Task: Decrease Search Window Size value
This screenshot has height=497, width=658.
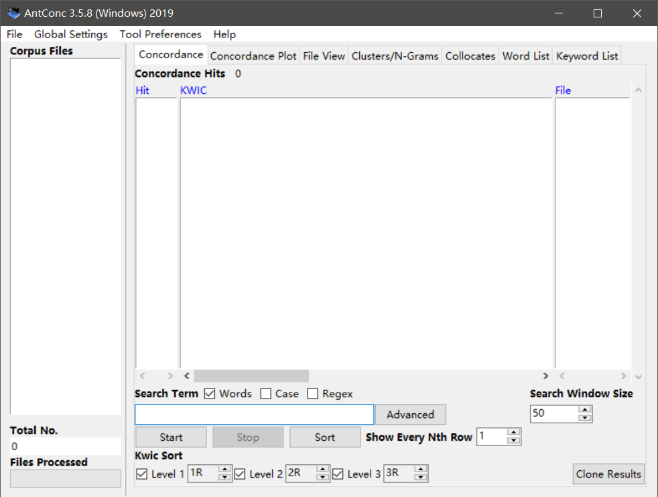Action: (x=585, y=418)
